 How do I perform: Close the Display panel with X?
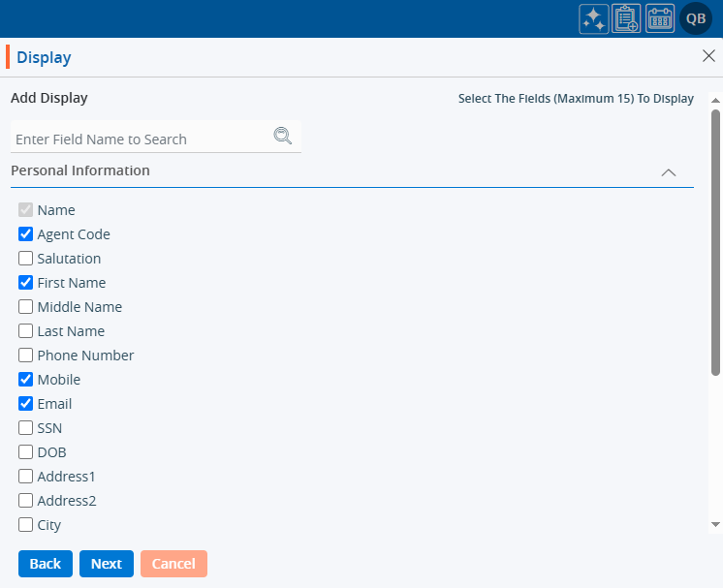click(x=708, y=56)
